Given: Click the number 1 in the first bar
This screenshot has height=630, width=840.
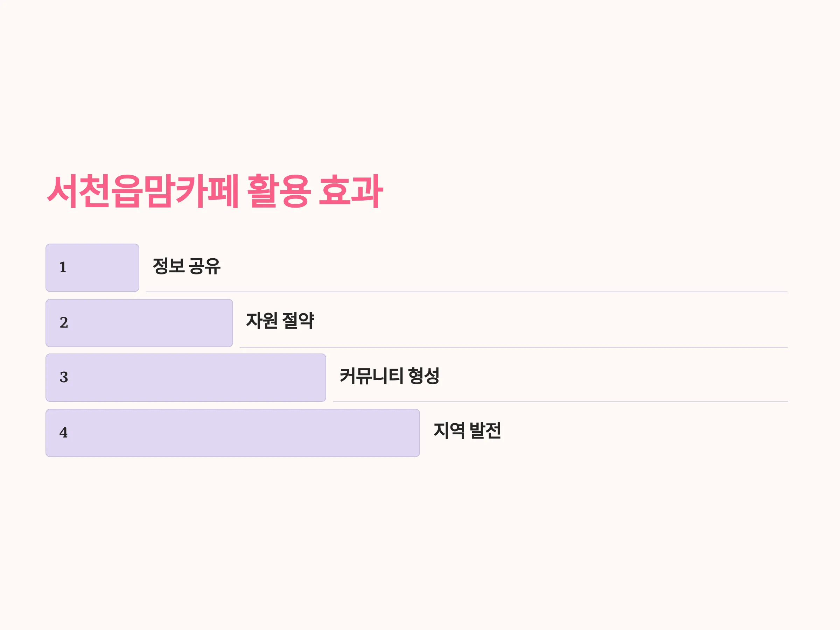Looking at the screenshot, I should click(x=63, y=267).
